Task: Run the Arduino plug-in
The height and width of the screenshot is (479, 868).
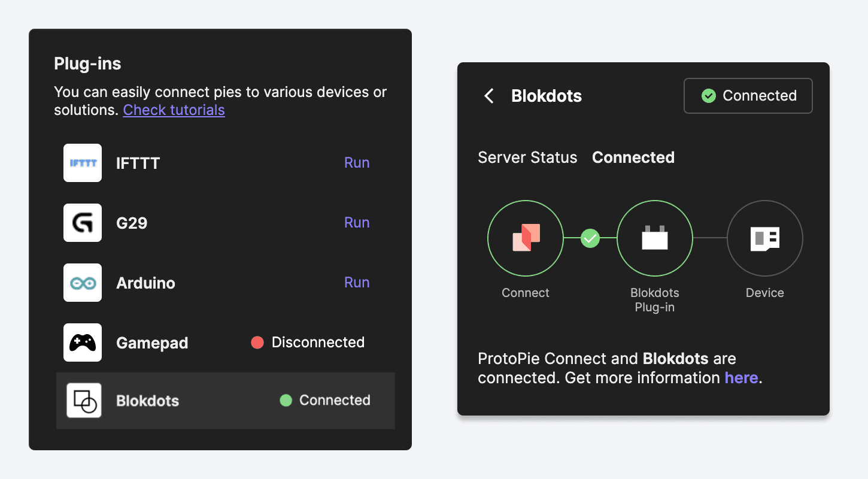Action: click(x=357, y=282)
